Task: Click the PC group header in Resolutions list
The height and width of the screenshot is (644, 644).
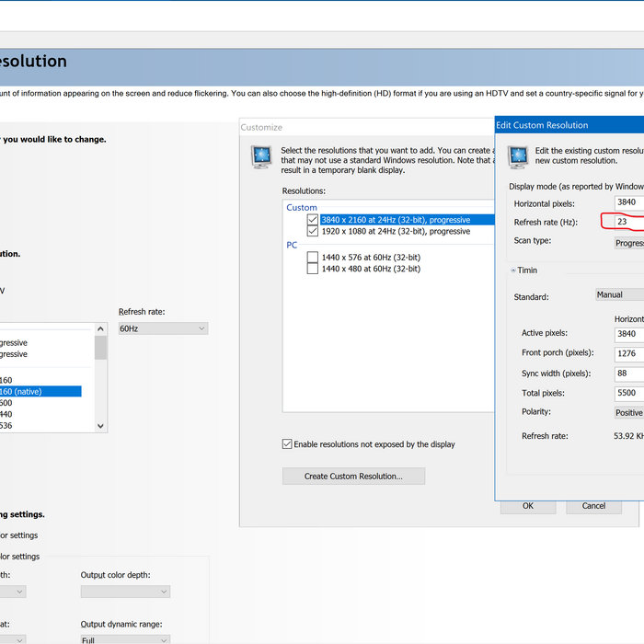Action: (x=292, y=246)
